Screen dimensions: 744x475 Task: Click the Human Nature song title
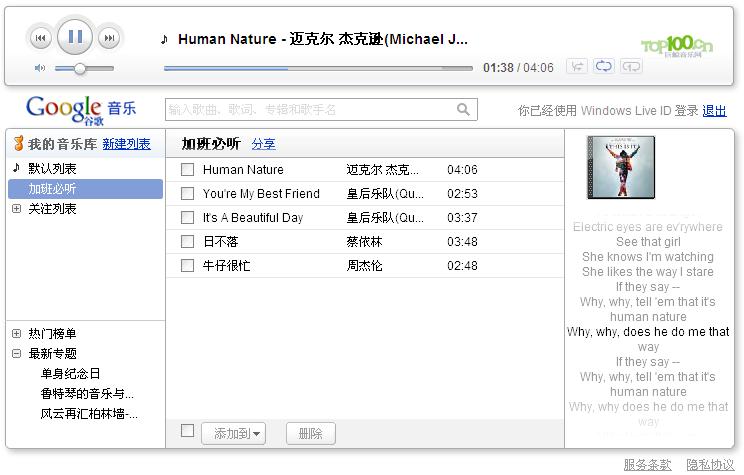(243, 169)
